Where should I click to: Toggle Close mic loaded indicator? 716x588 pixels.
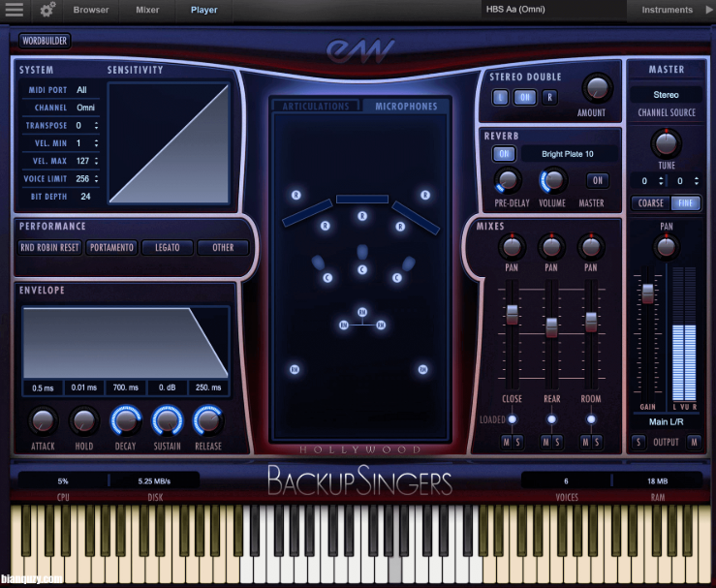[512, 419]
